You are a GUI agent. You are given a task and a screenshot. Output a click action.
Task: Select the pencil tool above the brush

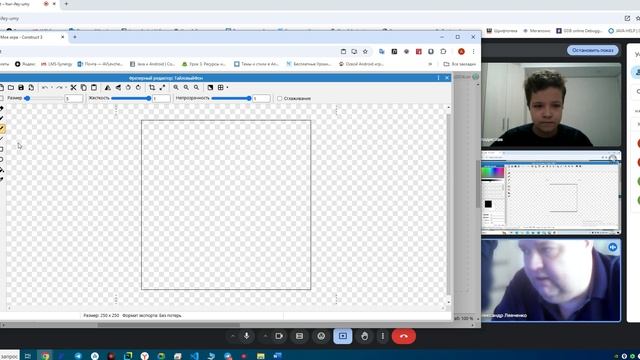(x=2, y=118)
